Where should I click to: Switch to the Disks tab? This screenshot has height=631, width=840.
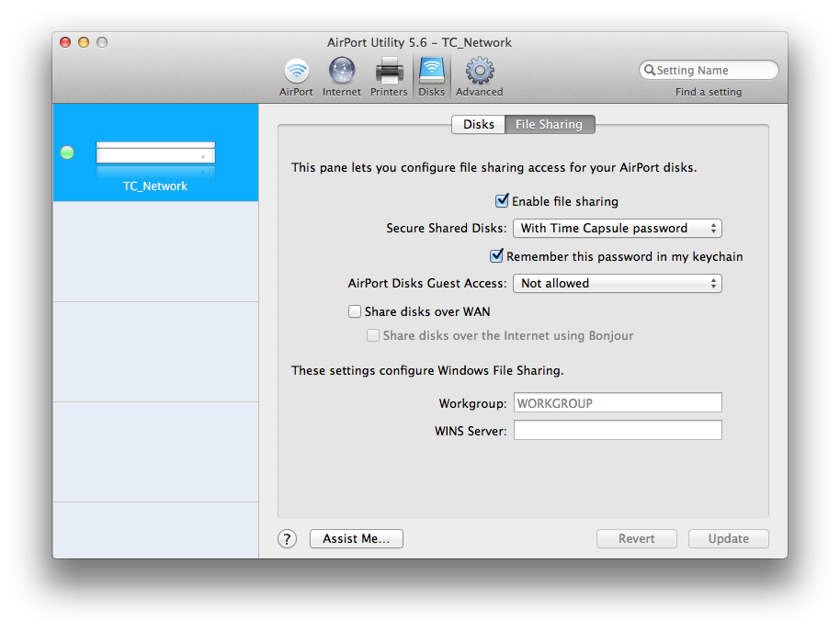point(479,124)
